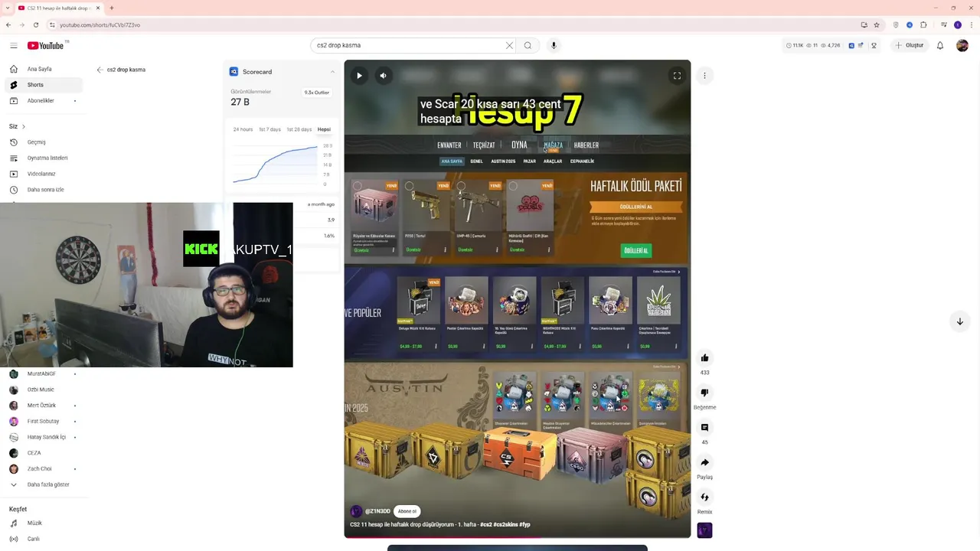980x551 pixels.
Task: Expand Daha fazla göster subscriptions
Action: point(42,484)
